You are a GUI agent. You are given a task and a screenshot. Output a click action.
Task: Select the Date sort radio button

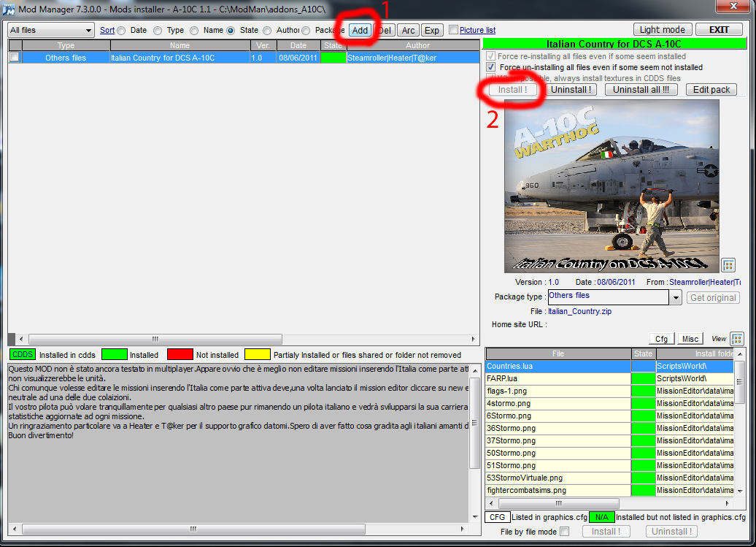121,31
